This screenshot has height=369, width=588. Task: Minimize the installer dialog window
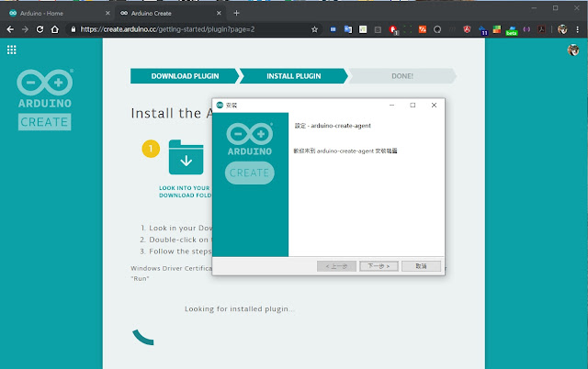pos(391,106)
